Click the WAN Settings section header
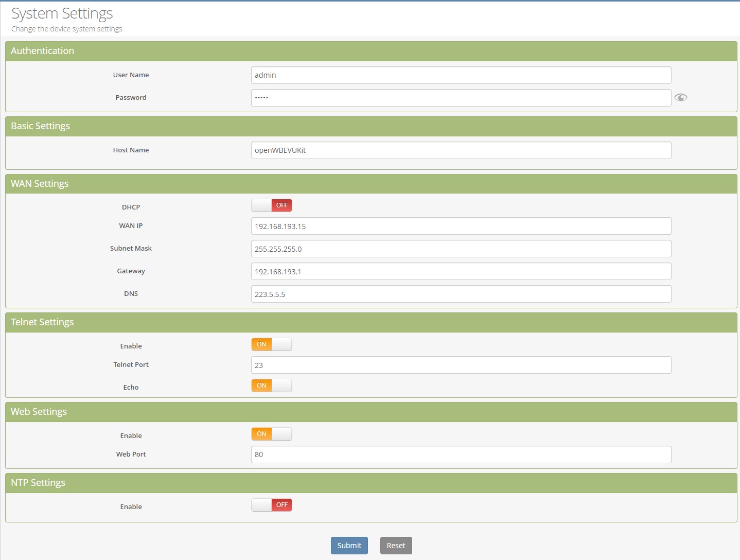 [x=371, y=184]
